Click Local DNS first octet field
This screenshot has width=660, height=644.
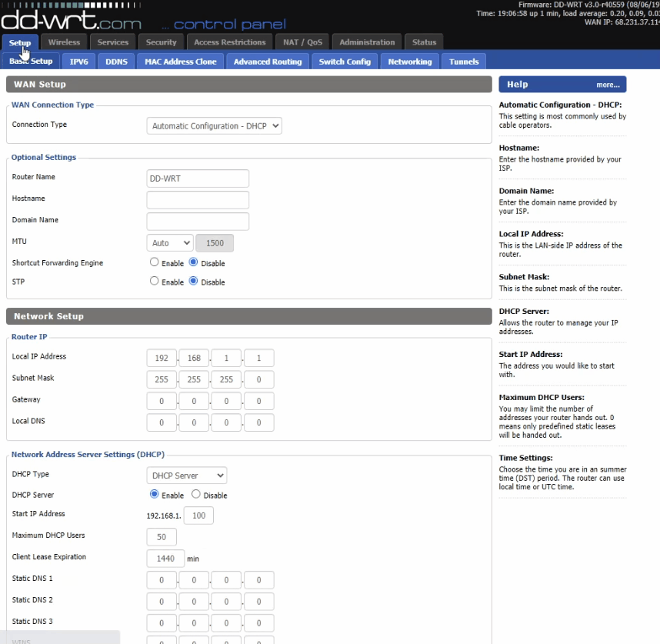[x=162, y=422]
